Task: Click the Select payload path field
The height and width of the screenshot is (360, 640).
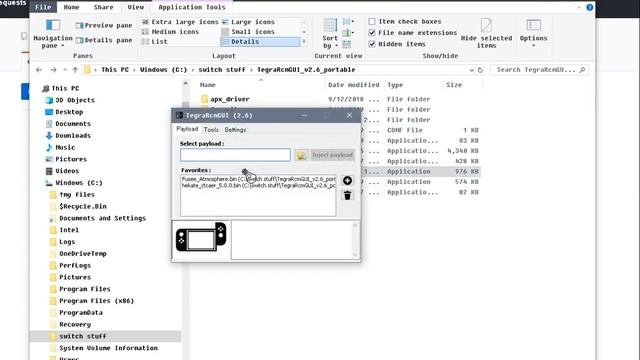Action: (235, 155)
